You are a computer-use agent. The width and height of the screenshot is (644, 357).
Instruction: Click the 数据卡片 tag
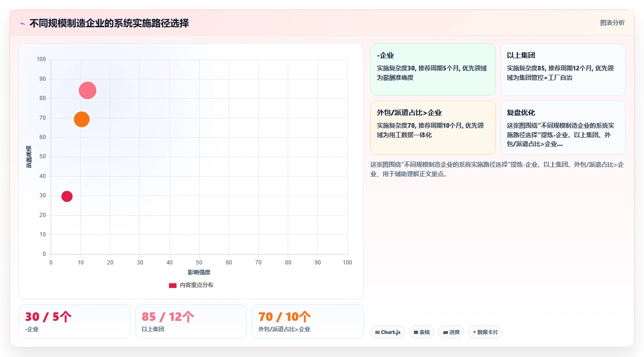tap(485, 332)
